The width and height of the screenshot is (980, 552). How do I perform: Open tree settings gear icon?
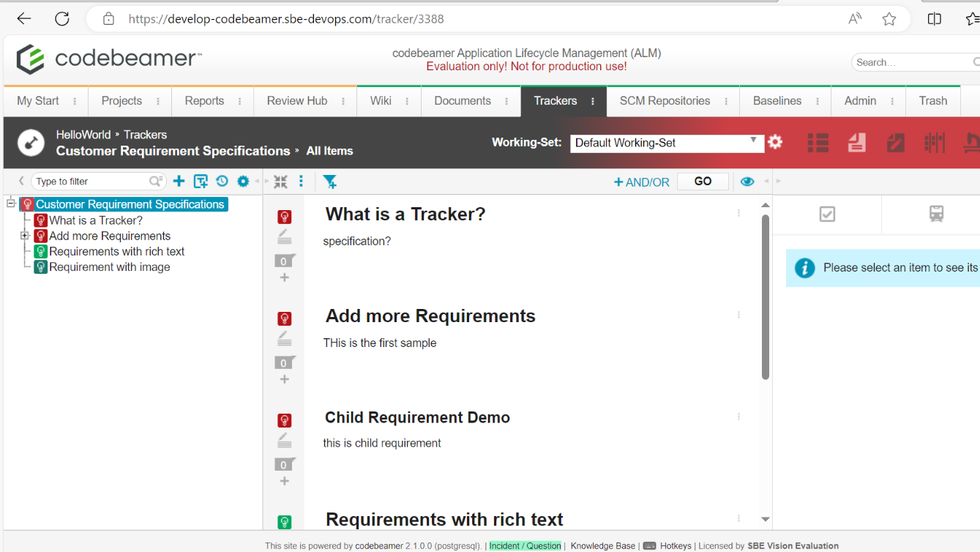243,182
